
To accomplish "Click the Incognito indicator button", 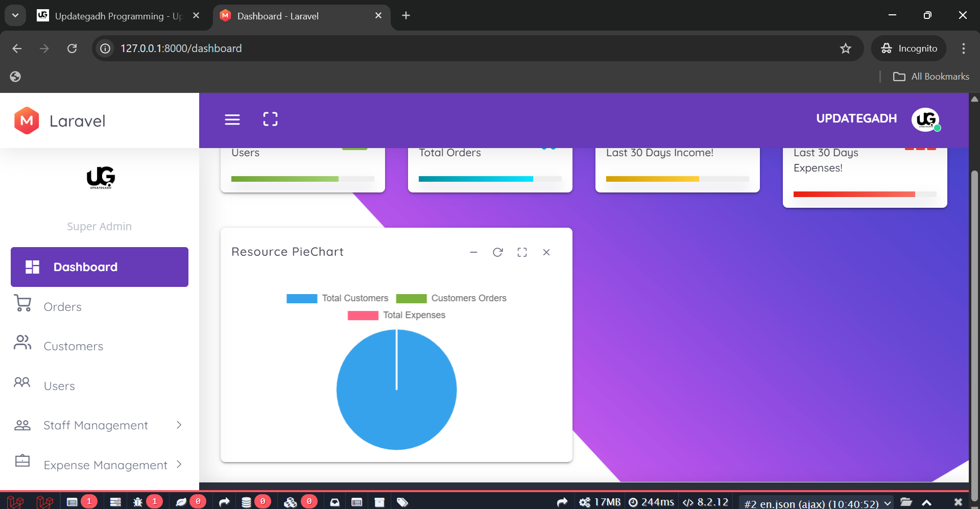I will point(909,49).
